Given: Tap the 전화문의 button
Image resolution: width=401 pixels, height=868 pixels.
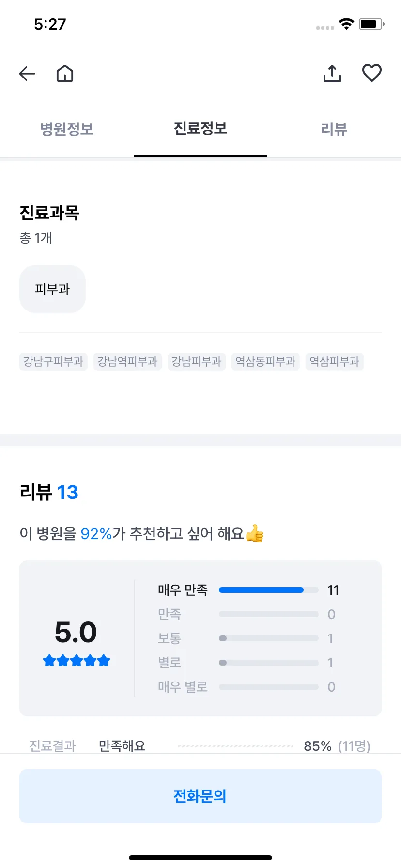Looking at the screenshot, I should [x=200, y=796].
